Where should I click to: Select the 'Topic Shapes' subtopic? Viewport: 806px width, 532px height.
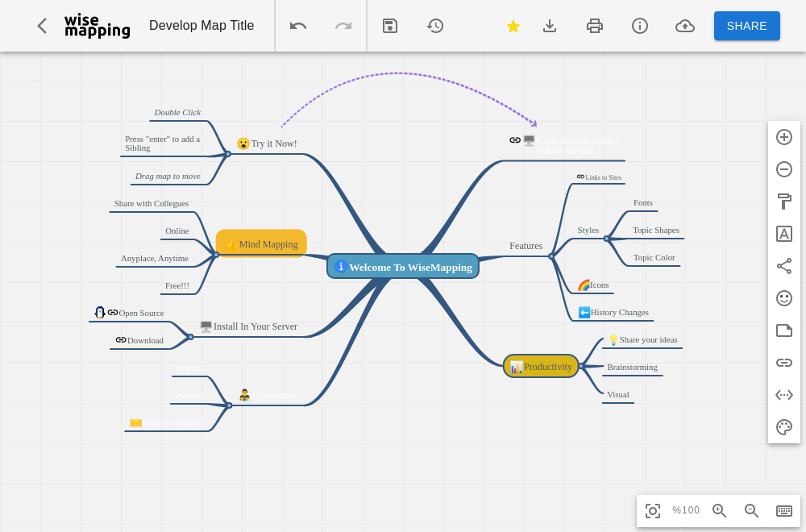(656, 231)
